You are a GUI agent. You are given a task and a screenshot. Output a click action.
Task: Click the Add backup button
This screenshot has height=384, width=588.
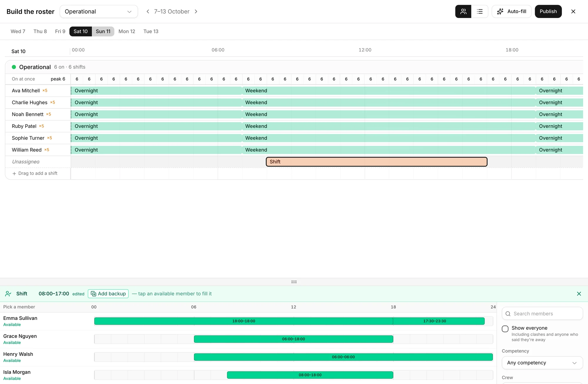coord(108,294)
